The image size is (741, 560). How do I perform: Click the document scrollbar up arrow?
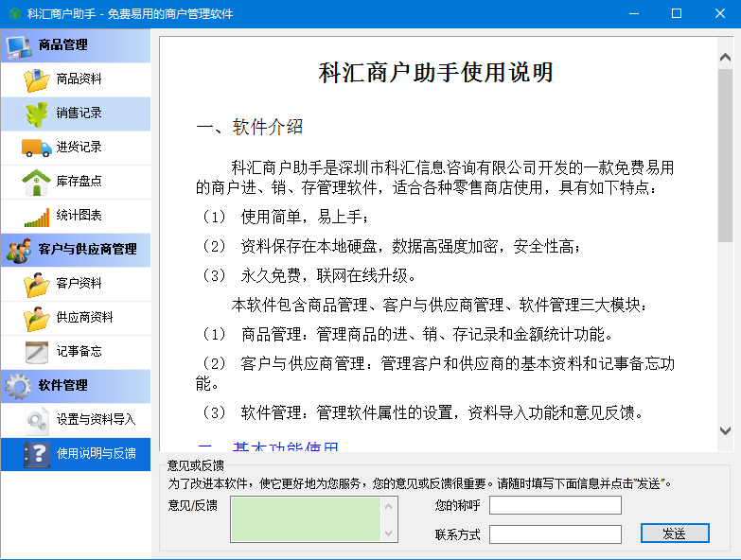725,58
